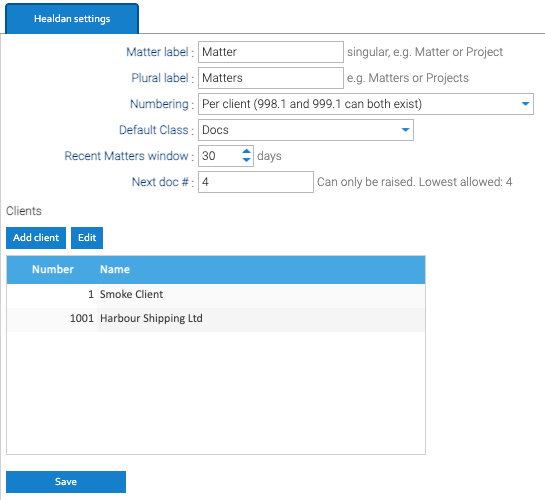Click the 'Can only be raised' hint text
The height and width of the screenshot is (500, 545).
[414, 182]
